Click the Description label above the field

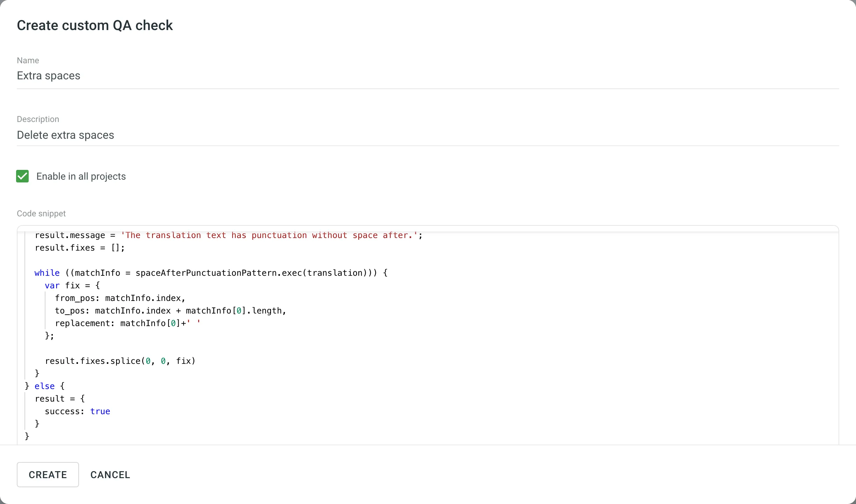pos(38,119)
